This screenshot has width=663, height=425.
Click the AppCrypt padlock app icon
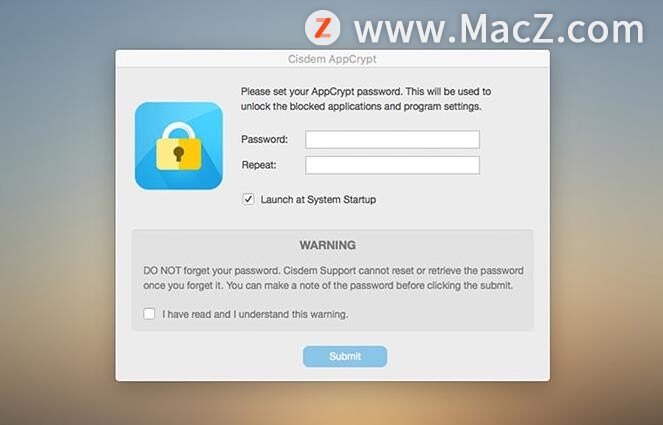coord(179,145)
